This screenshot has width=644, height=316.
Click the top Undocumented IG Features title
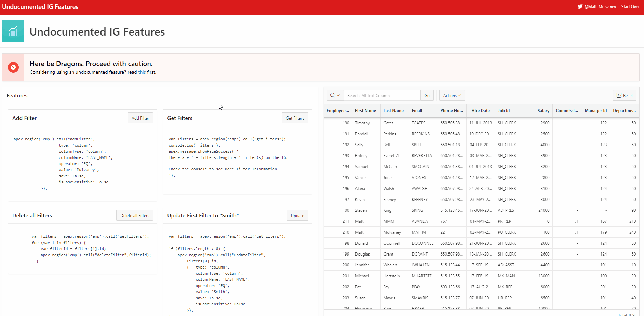point(40,7)
